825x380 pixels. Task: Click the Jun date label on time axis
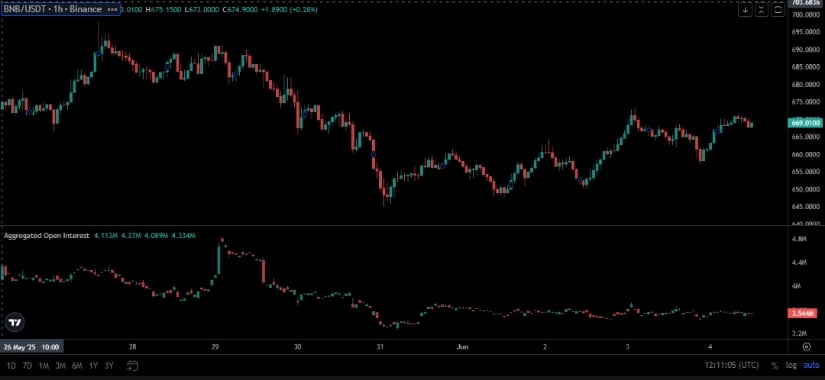point(462,347)
